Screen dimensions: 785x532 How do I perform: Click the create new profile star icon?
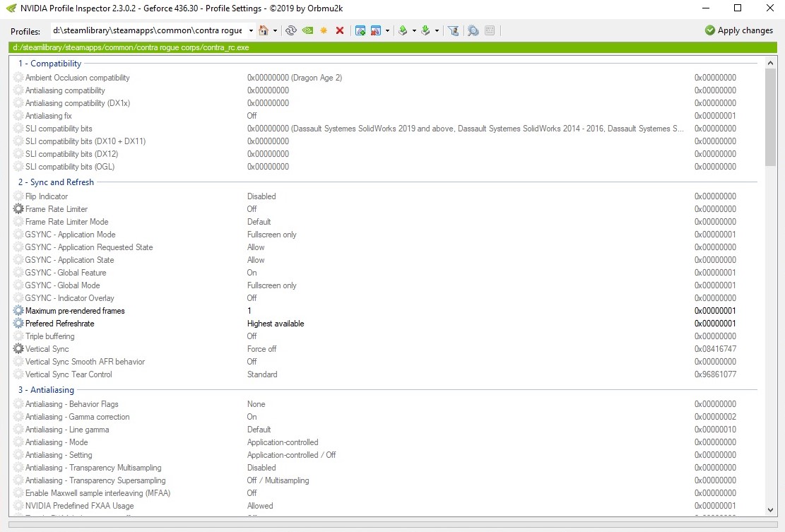[x=324, y=30]
